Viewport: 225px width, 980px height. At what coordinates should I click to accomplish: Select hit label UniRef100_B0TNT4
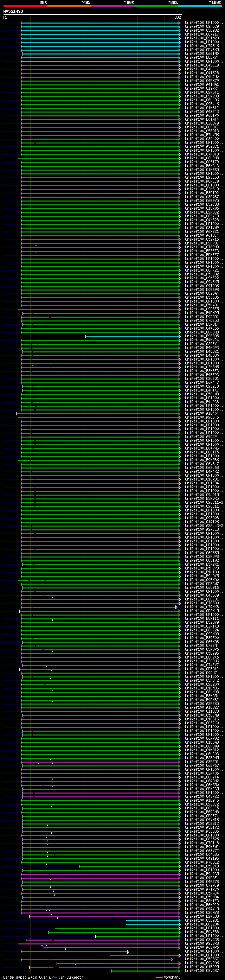[202, 120]
